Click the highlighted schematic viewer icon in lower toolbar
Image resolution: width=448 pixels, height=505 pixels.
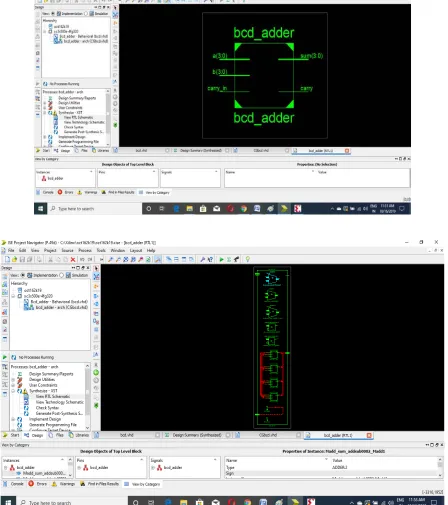[158, 259]
